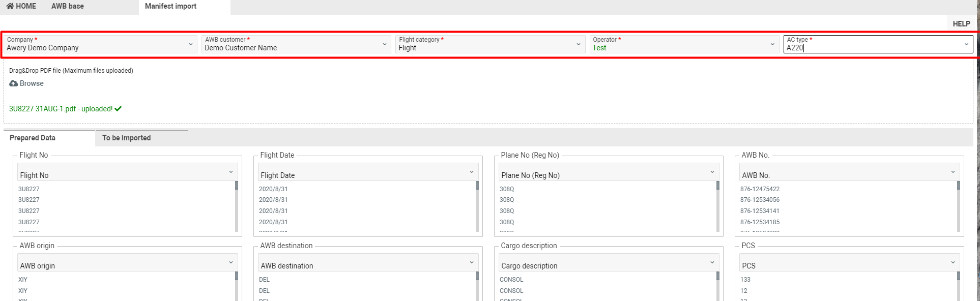Expand the Plane No (Reg No) selector
Viewport: 980px width, 301px height.
coord(712,172)
